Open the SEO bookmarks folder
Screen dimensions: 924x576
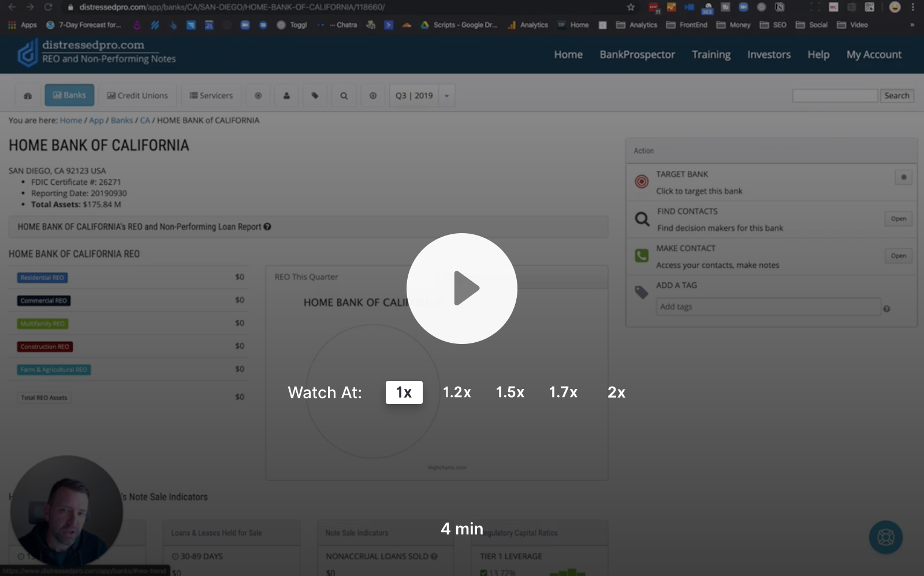pyautogui.click(x=773, y=25)
